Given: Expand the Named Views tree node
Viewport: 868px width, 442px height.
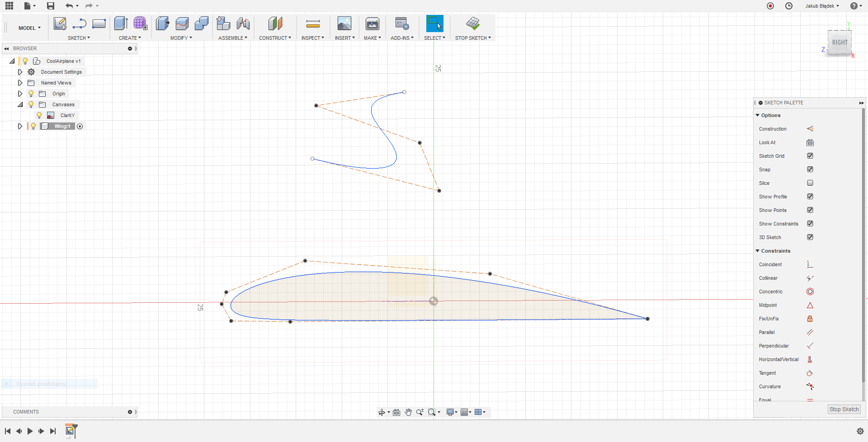Looking at the screenshot, I should pos(20,83).
